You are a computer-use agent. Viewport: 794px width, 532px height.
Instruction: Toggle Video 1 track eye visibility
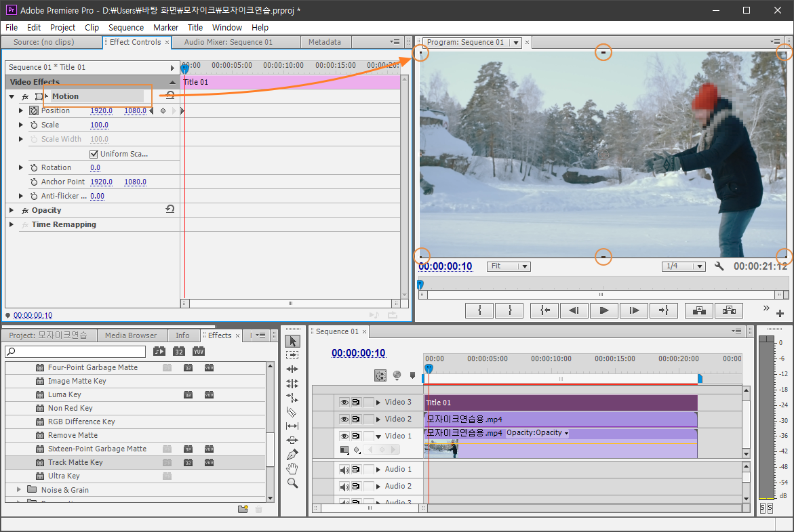pos(344,436)
